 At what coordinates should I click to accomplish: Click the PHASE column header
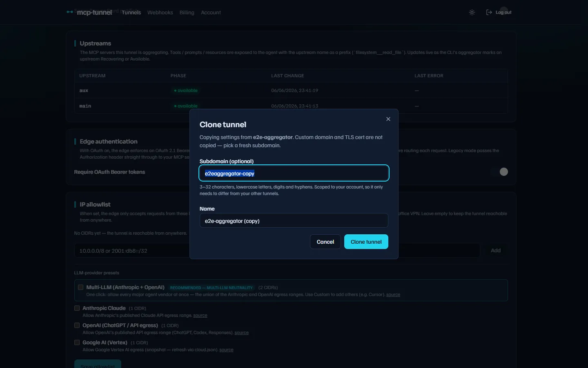click(178, 76)
